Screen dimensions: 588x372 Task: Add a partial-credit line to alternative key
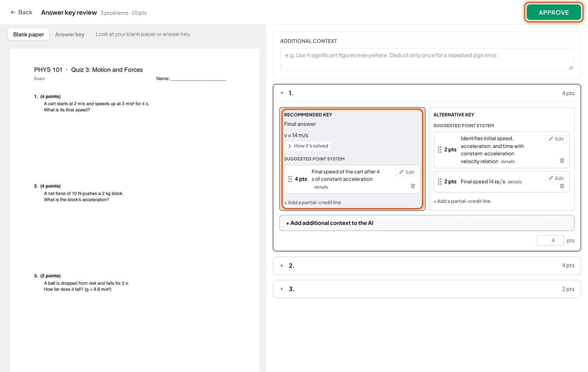pyautogui.click(x=462, y=201)
